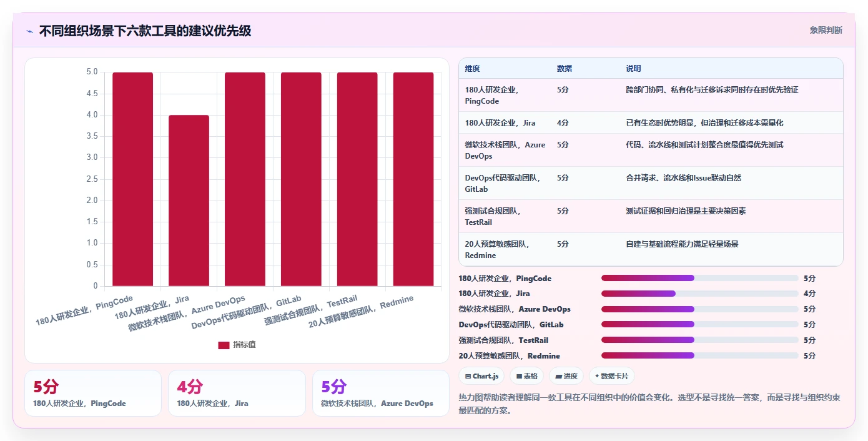Click the 5分 Azure DevOps data card

381,394
